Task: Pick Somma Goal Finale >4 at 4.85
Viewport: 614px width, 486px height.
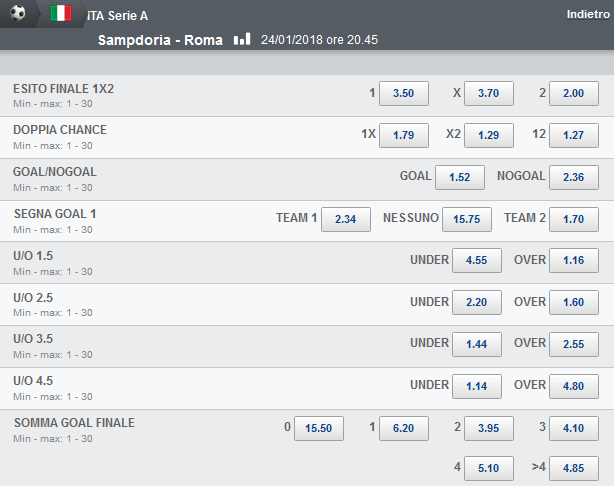Action: [574, 468]
